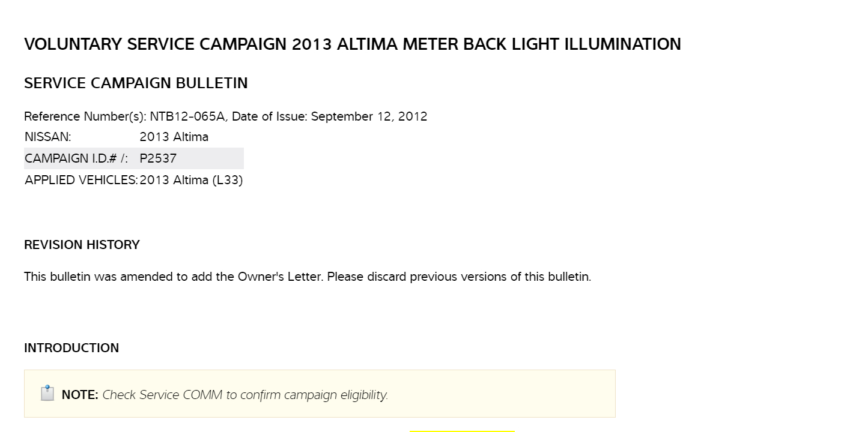
Task: Click the pinned note icon
Action: tap(47, 394)
